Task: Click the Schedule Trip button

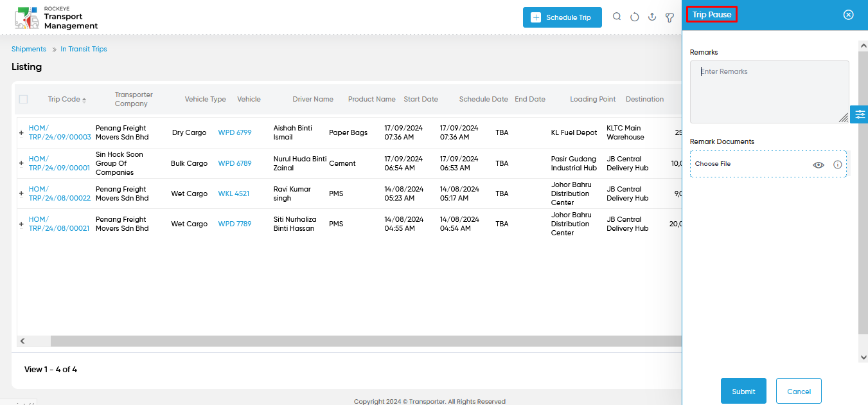Action: 562,17
